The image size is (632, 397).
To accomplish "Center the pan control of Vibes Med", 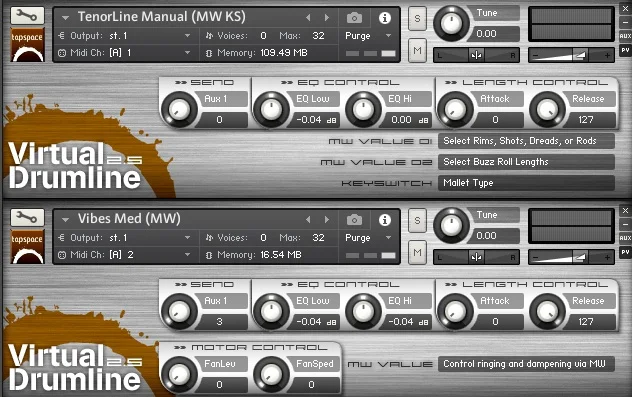I will [x=476, y=257].
